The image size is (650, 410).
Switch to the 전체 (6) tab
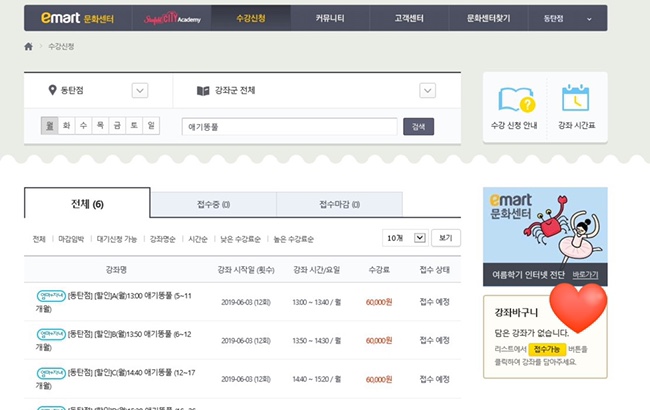87,203
